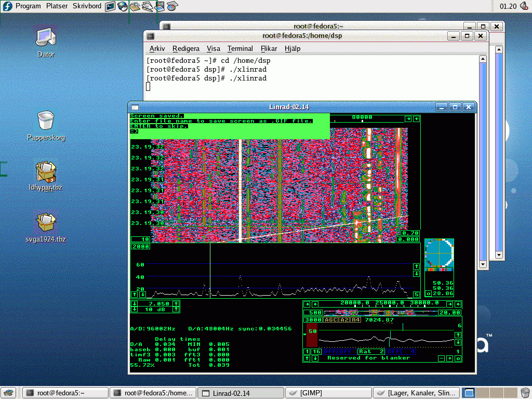Toggle the A2 button
This screenshot has height=399, width=532.
[344, 320]
